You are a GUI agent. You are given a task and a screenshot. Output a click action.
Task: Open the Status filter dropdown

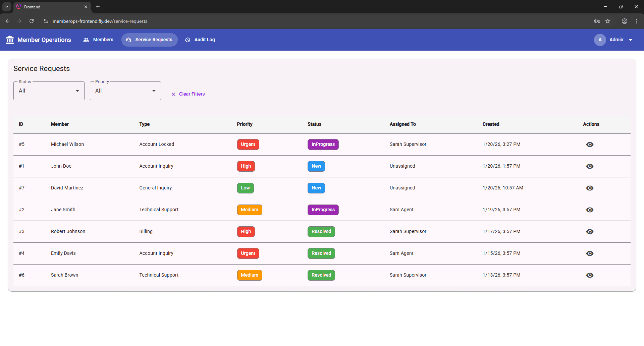tap(49, 91)
